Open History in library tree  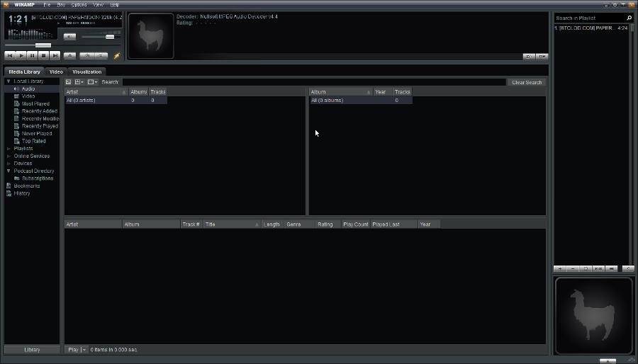(x=21, y=193)
